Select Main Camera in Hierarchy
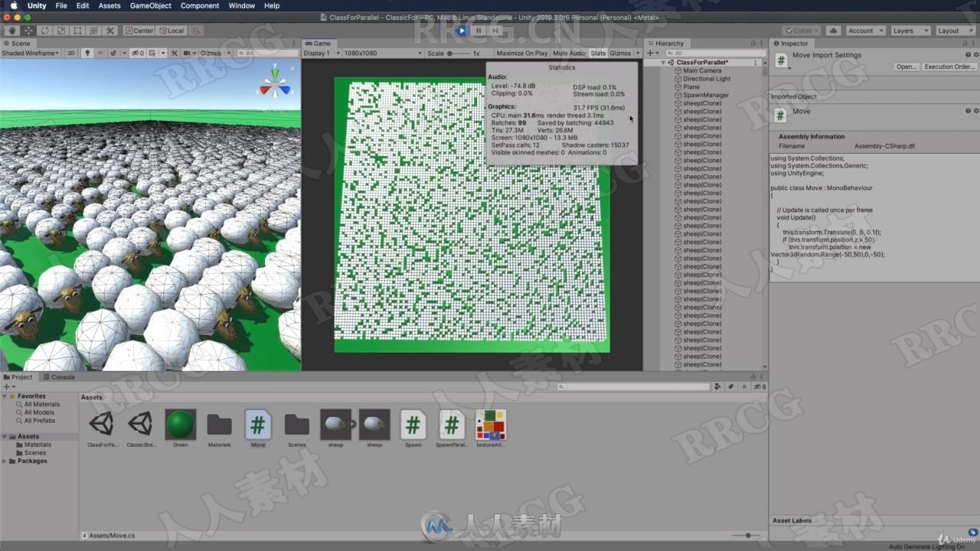The height and width of the screenshot is (551, 980). (702, 70)
